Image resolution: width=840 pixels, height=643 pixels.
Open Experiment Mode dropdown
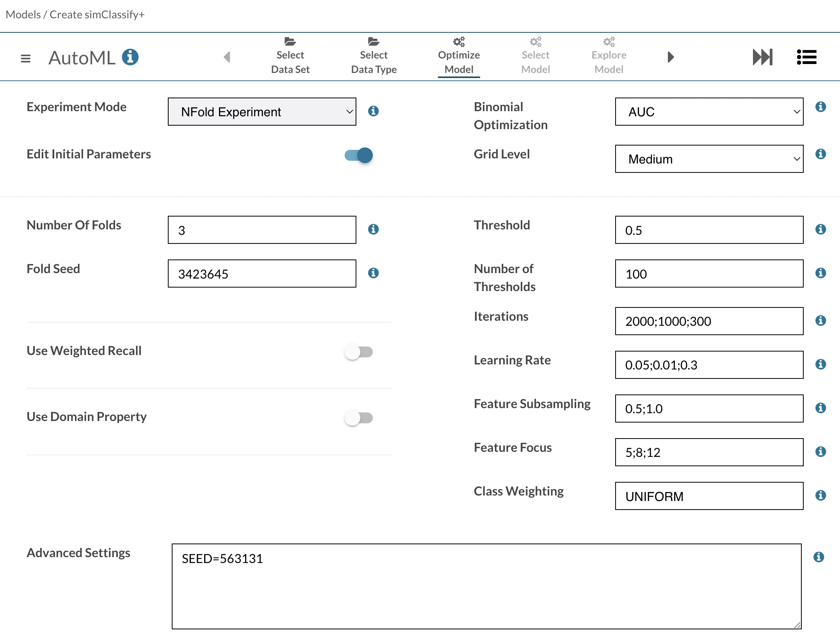[x=262, y=112]
